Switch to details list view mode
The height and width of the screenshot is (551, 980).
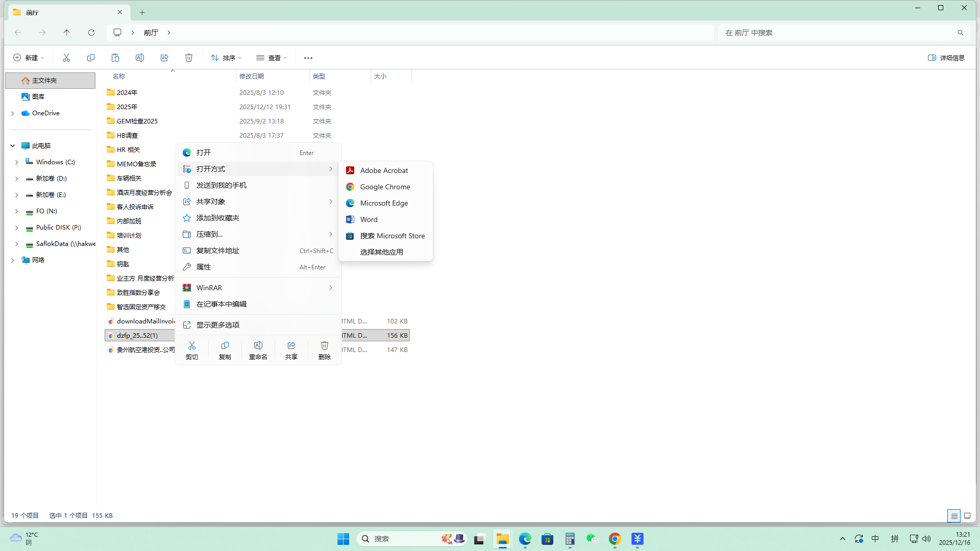(x=953, y=516)
